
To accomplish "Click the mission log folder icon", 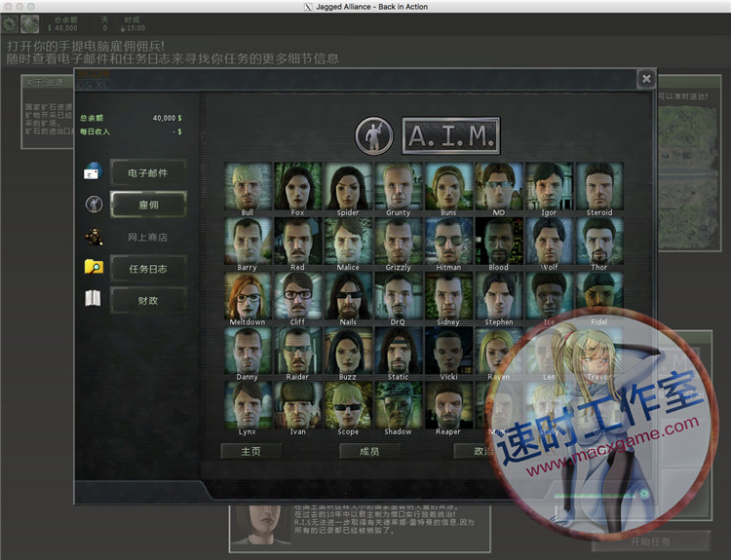I will click(x=94, y=268).
